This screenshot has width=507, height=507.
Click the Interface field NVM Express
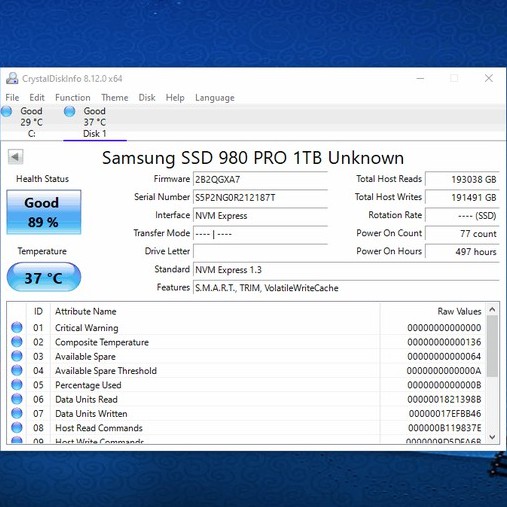pyautogui.click(x=260, y=215)
